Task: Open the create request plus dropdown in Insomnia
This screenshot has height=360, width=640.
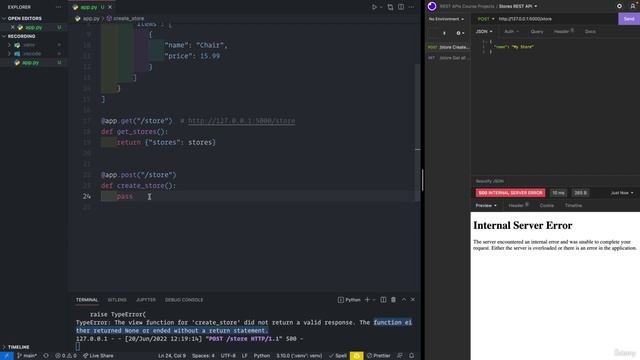Action: 460,33
